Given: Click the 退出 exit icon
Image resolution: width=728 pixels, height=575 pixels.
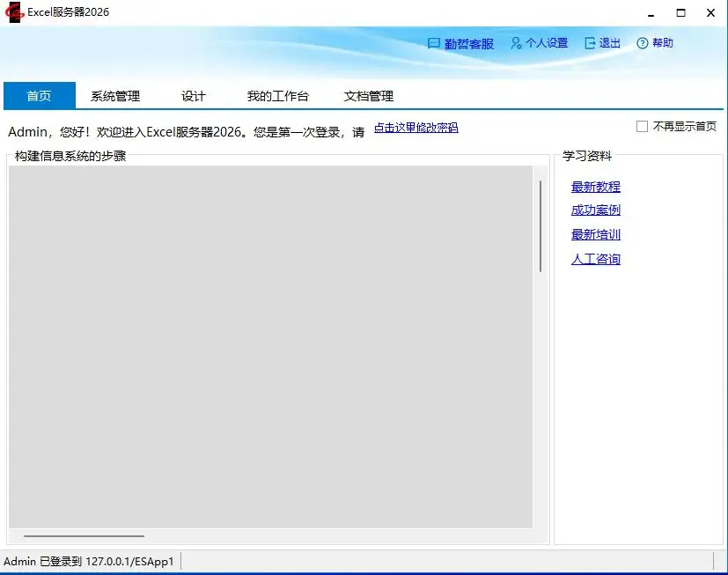Looking at the screenshot, I should click(x=590, y=43).
